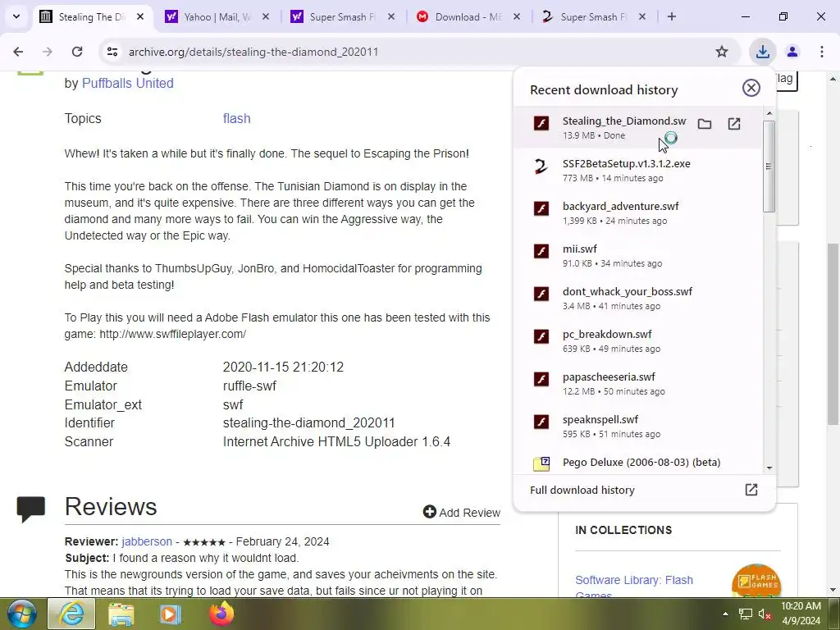Open Stealing_the_Diamond.swf externally via arrow icon
The width and height of the screenshot is (840, 630).
[734, 125]
